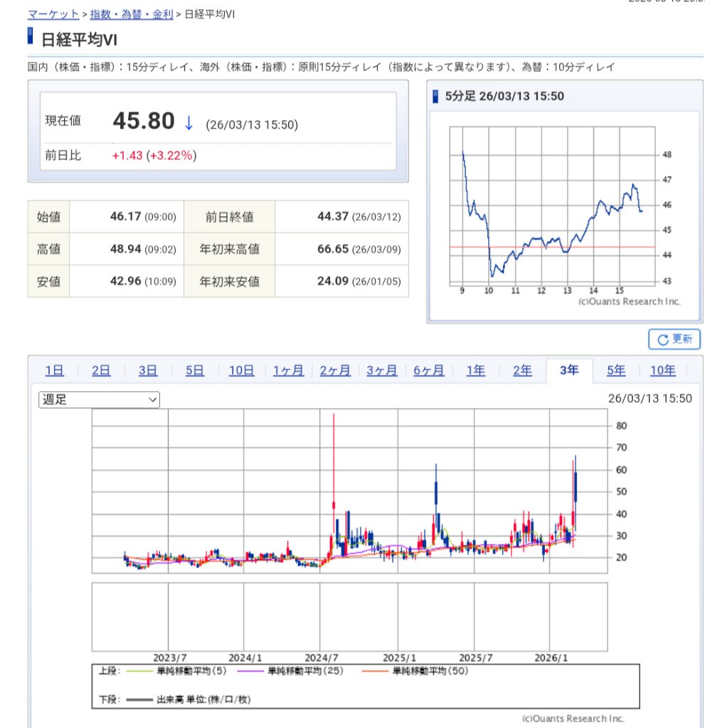Open the 1年 chart tab
This screenshot has height=728, width=705.
[476, 370]
